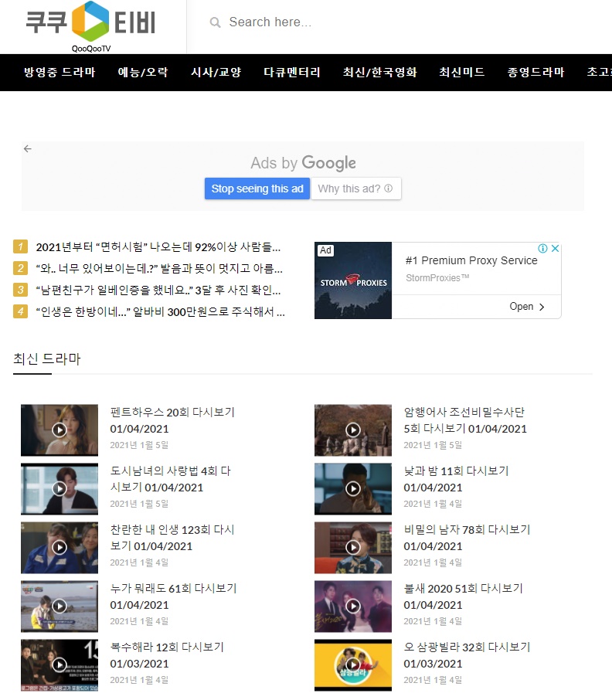Open article ranked 2 about 발음과 뜻
Screen dimensions: 612x700
pos(159,268)
